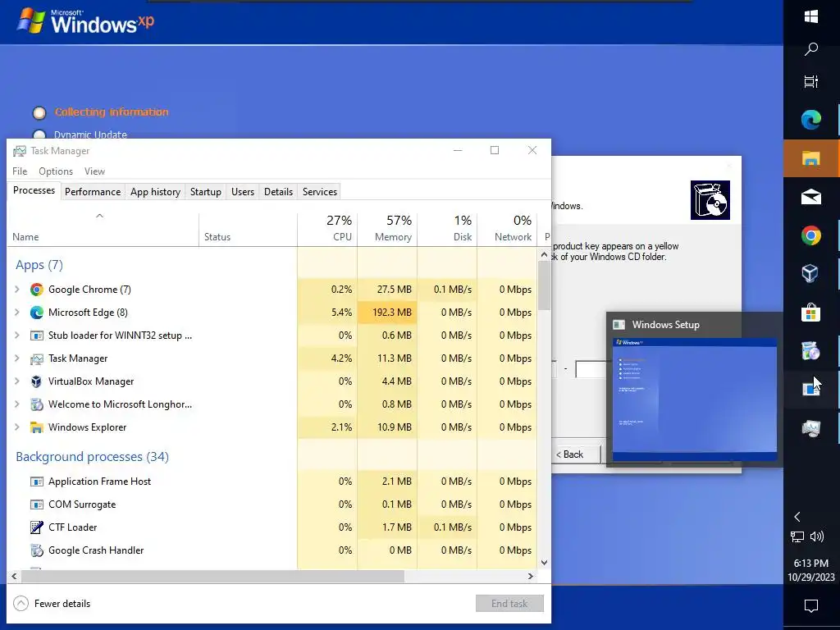Expand the Welcome to Microsoft Longhorn row
The height and width of the screenshot is (630, 840).
point(17,404)
